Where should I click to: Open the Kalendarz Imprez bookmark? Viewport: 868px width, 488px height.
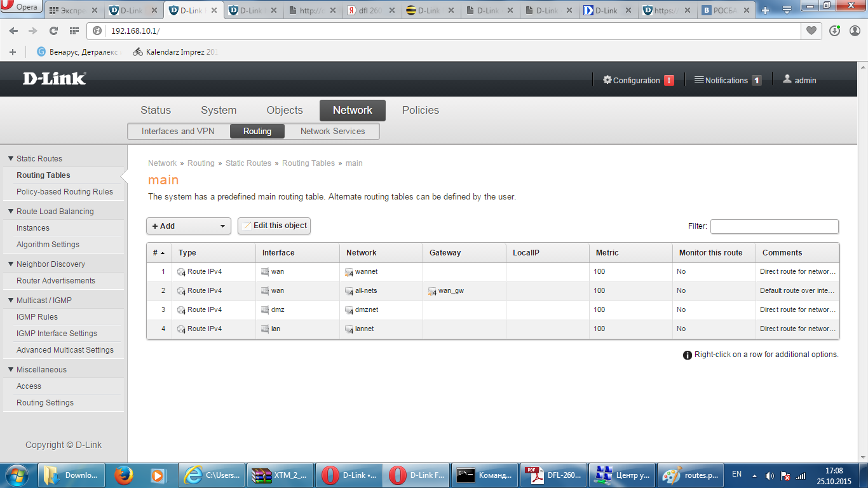175,52
